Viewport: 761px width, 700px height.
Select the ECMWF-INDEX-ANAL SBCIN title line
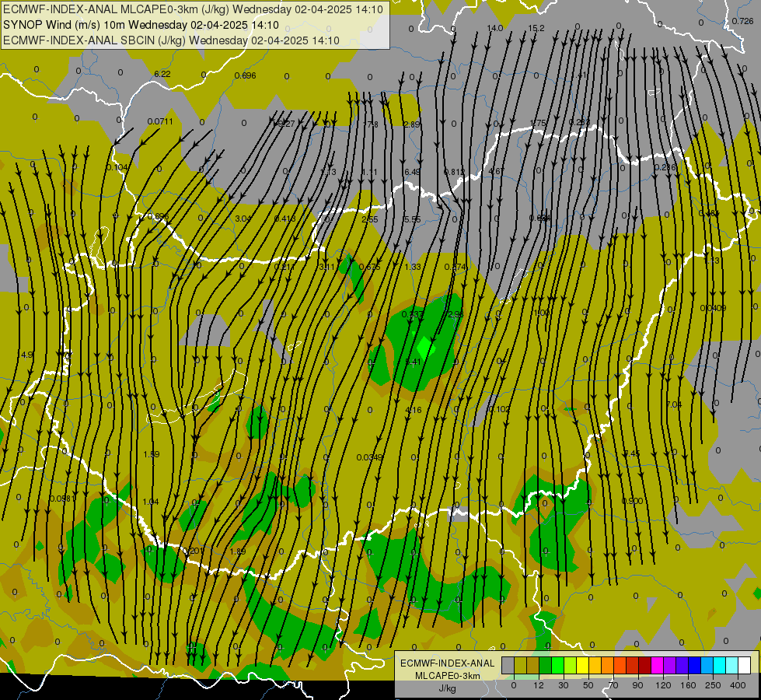coord(171,40)
